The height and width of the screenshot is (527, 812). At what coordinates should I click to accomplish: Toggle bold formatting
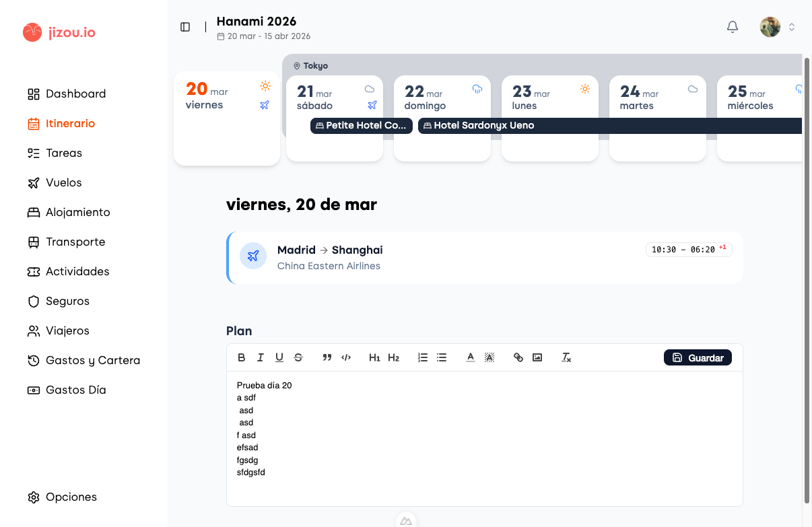[x=242, y=357]
